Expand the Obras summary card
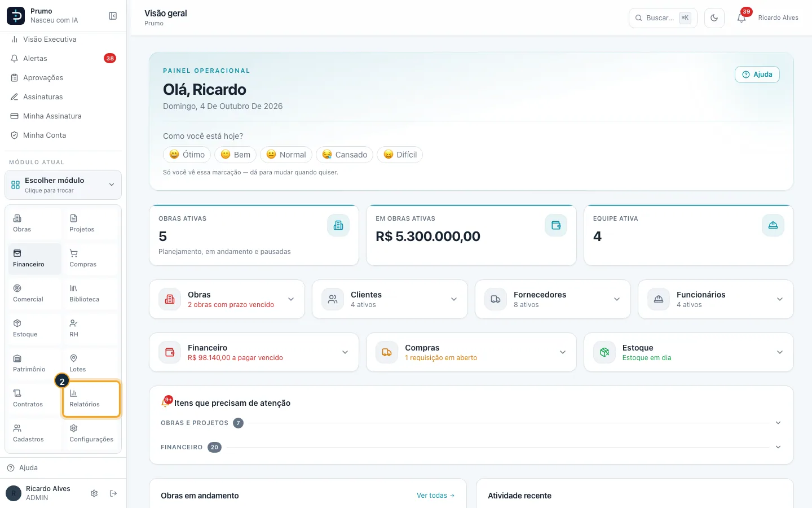This screenshot has height=508, width=812. point(227,299)
